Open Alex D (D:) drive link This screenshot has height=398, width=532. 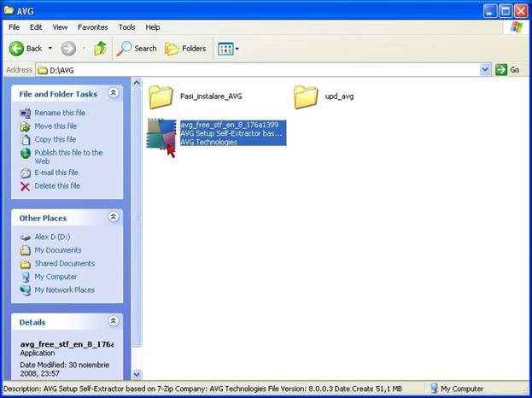53,237
